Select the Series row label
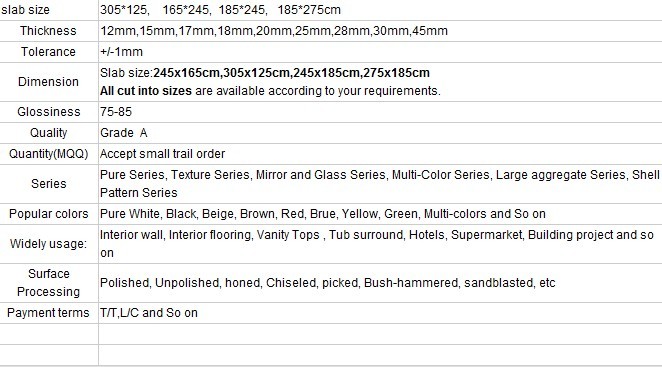 49,184
